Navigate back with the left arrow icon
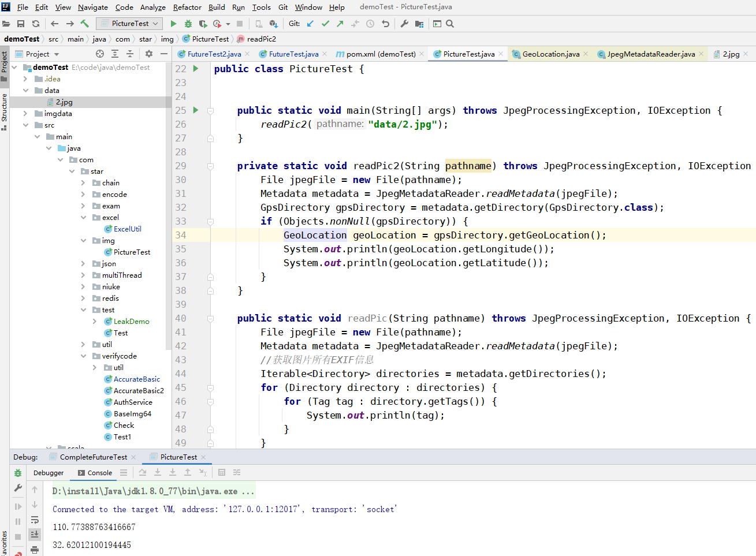The image size is (756, 556). tap(55, 24)
